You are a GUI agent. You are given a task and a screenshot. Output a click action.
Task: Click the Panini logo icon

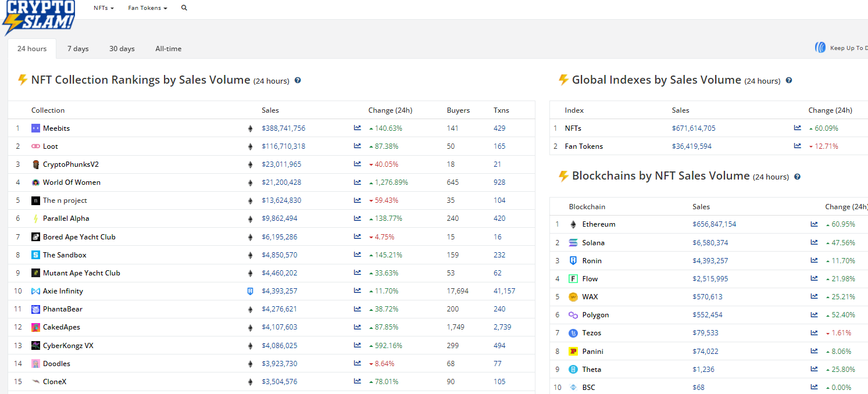point(573,352)
